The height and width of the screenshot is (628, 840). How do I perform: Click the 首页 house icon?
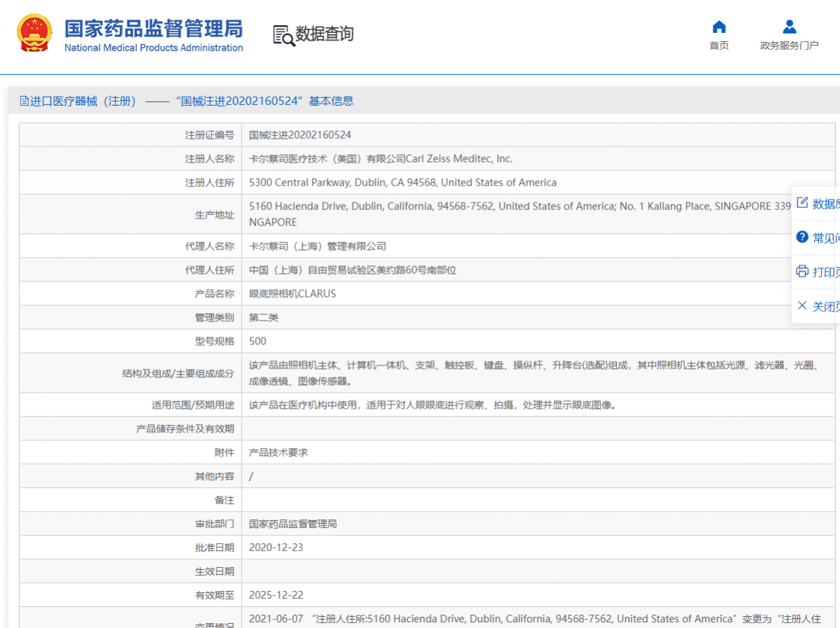pos(719,27)
